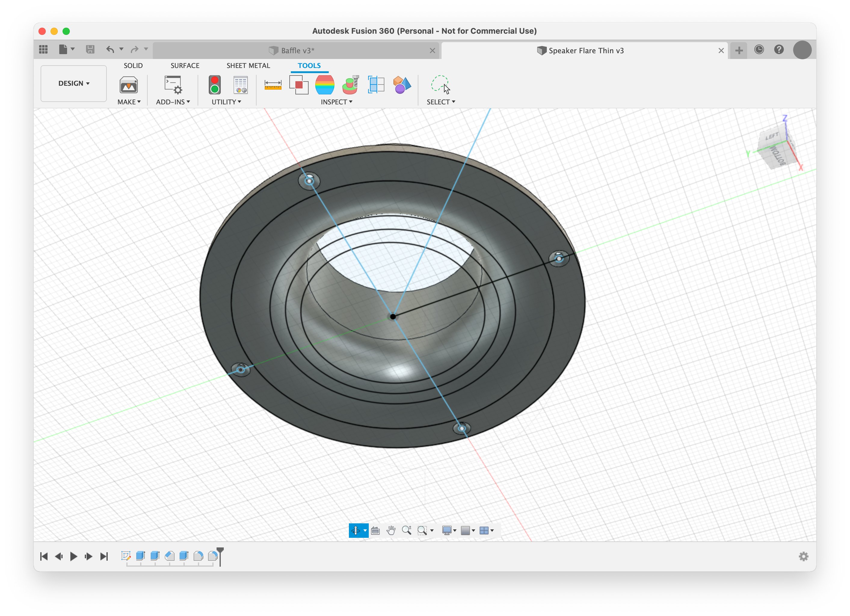Open the Orbit type dropdown arrow
Viewport: 850px width, 616px height.
365,530
